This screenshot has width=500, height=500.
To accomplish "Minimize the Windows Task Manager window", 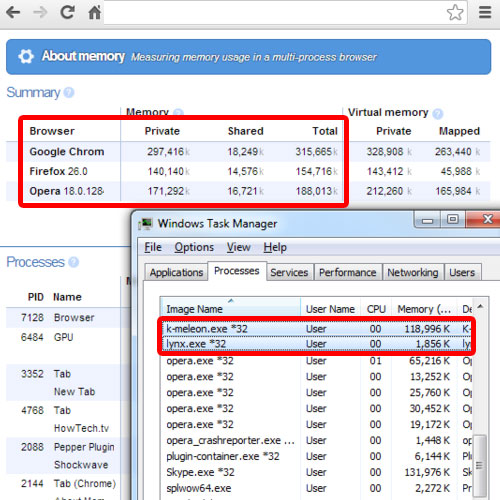I will point(427,220).
